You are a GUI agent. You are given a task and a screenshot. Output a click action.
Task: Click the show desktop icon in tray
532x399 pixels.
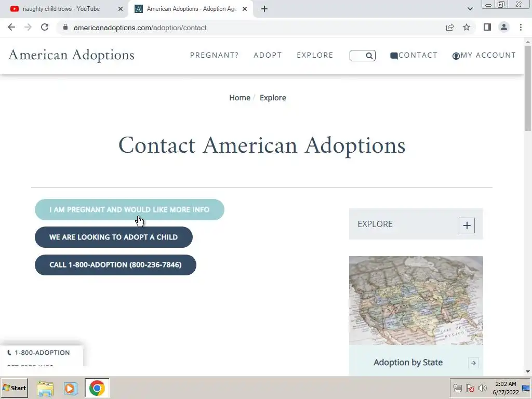pyautogui.click(x=526, y=388)
